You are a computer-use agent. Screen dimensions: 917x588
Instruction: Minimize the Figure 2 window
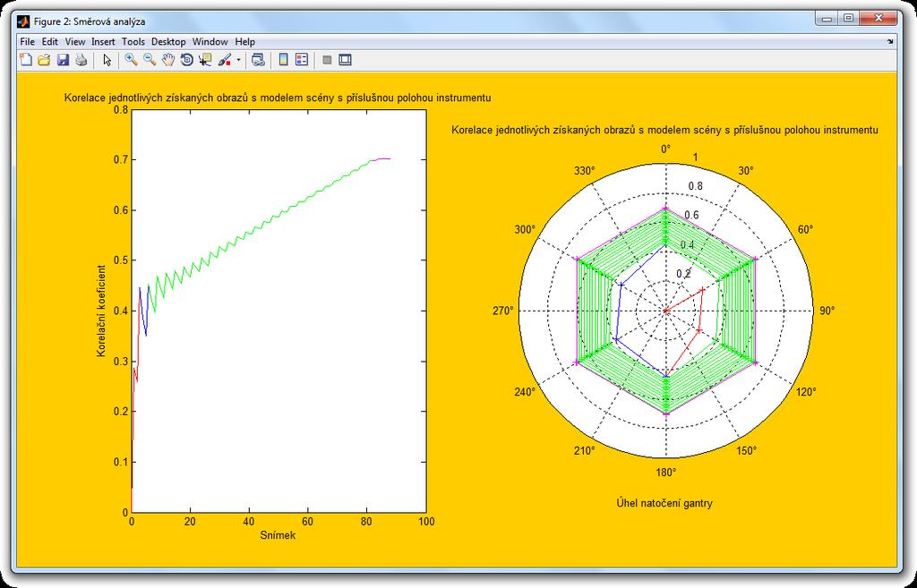click(x=827, y=19)
